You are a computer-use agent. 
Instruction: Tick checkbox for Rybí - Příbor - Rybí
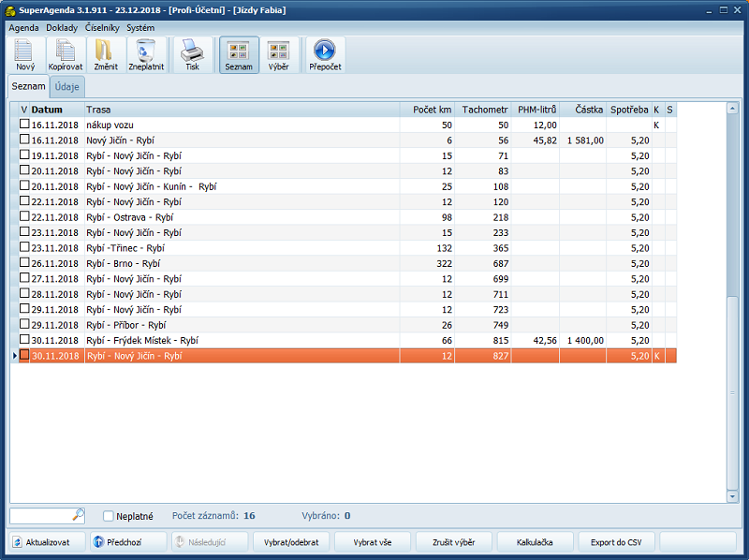[x=24, y=324]
